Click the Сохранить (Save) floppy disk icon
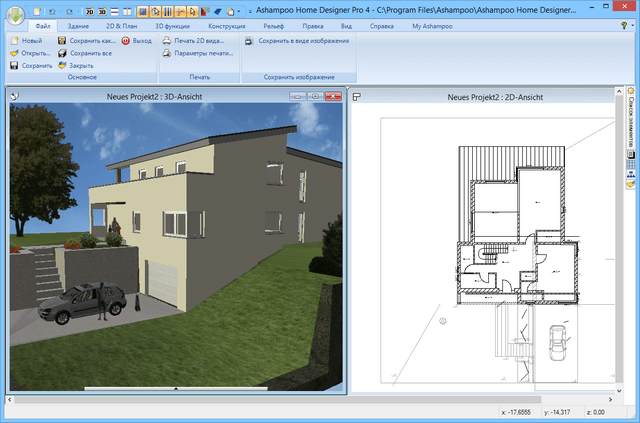640x423 pixels. [x=14, y=65]
